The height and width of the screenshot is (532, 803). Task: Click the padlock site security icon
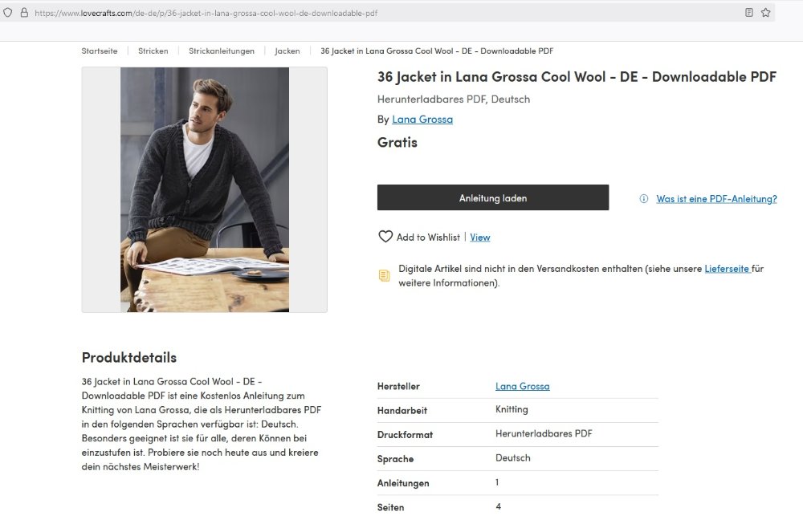(24, 13)
